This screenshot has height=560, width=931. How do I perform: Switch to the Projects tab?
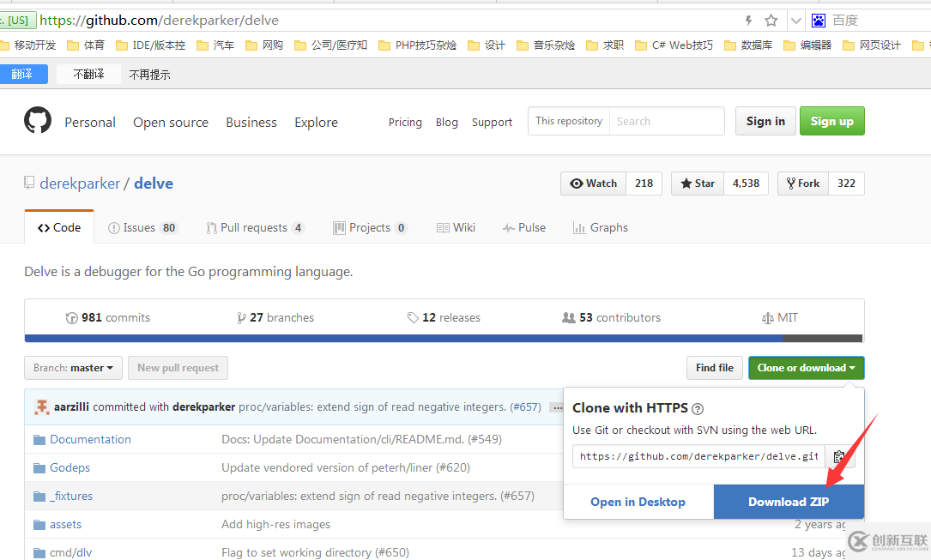click(x=370, y=228)
